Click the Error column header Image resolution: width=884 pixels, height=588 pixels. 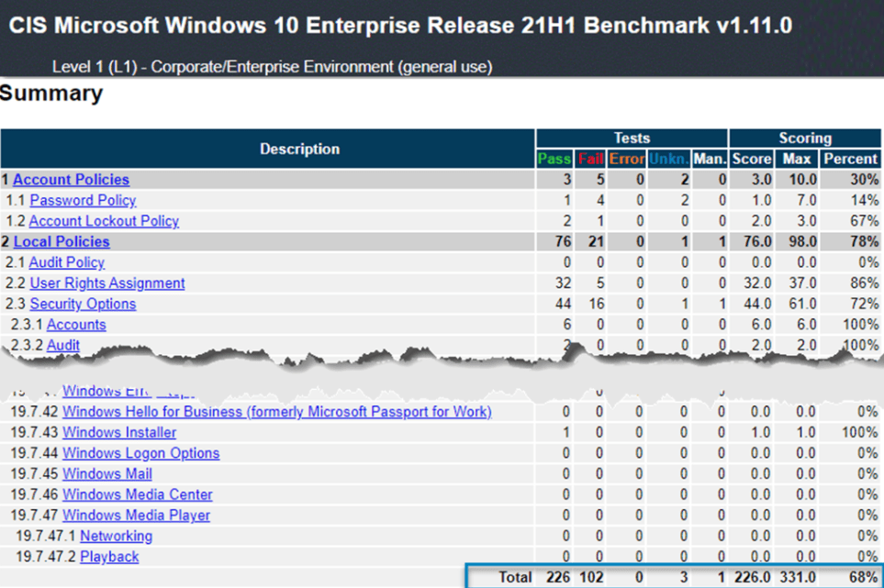tap(626, 159)
